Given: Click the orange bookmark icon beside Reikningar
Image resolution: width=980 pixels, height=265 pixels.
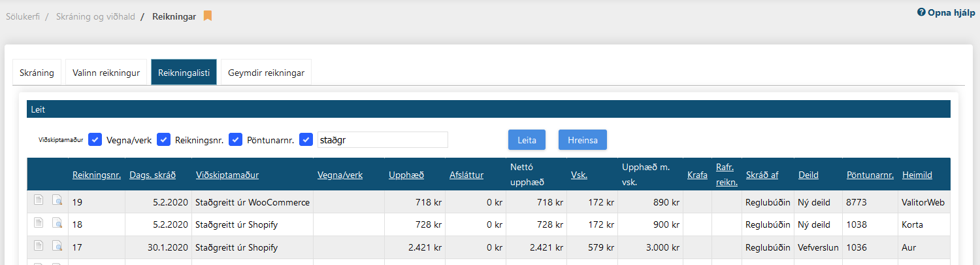Looking at the screenshot, I should pos(208,16).
